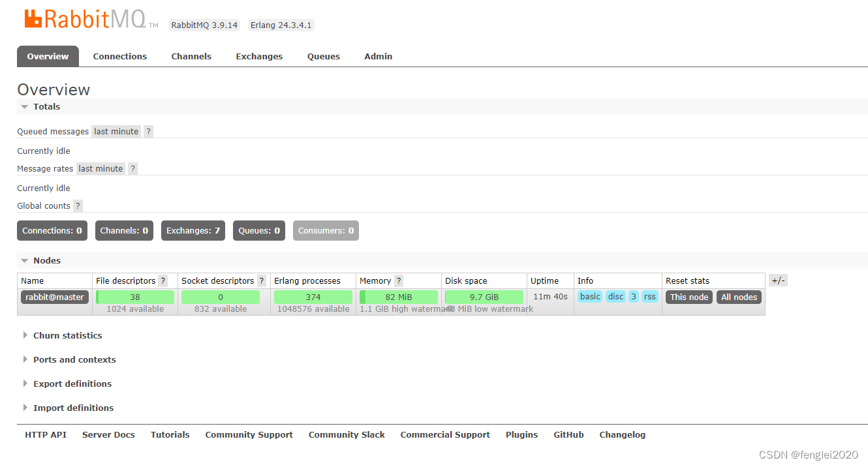Open the Server Docs footer link
Screen dimensions: 868x467
tap(108, 435)
